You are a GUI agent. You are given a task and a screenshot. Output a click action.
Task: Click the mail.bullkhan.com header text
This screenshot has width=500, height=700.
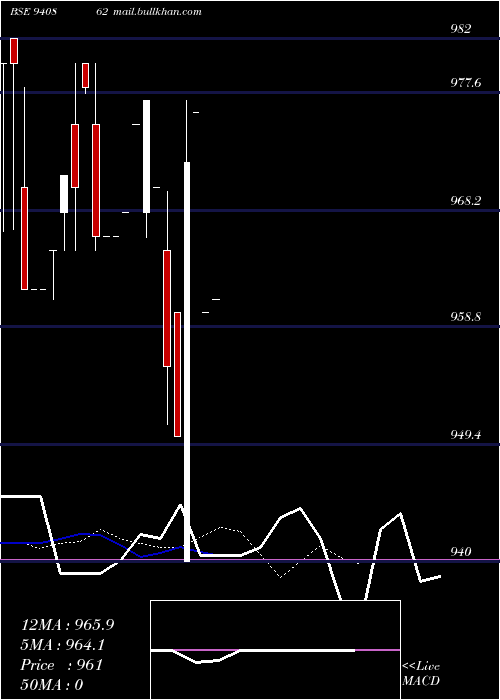coord(157,12)
